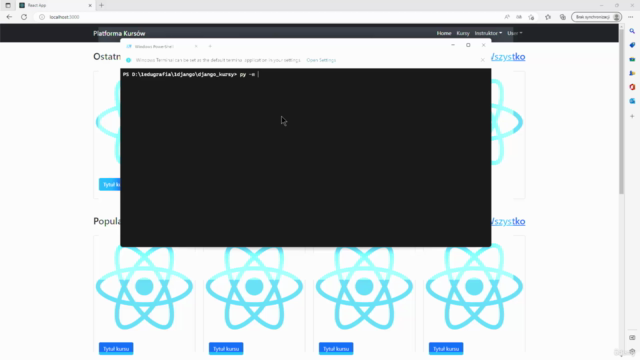
Task: View site information icon in address bar
Action: point(42,17)
